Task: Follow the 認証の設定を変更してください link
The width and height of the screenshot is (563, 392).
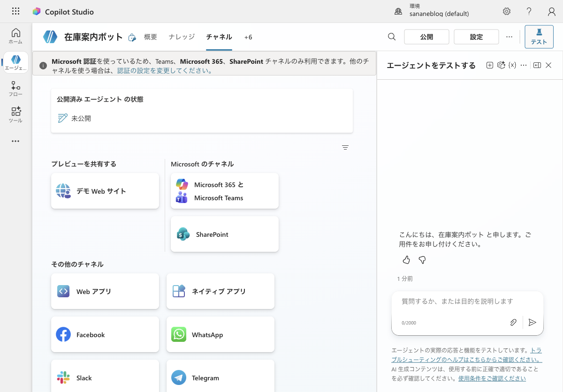Action: click(164, 71)
